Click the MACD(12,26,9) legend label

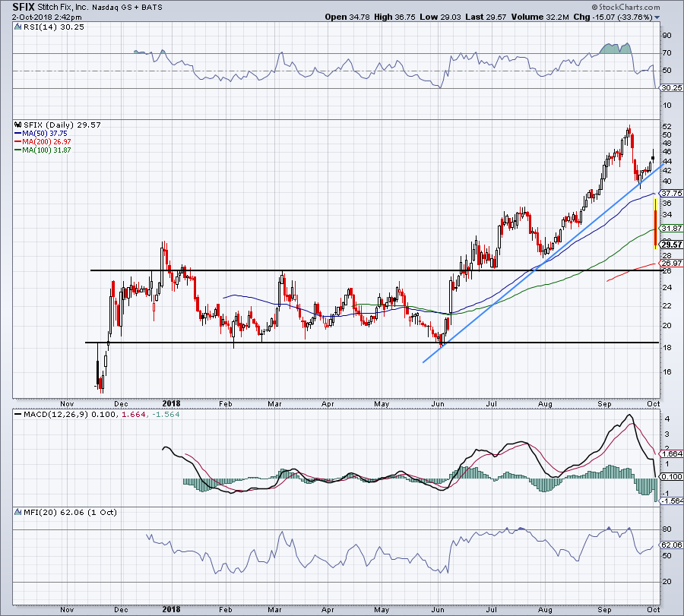[x=56, y=414]
